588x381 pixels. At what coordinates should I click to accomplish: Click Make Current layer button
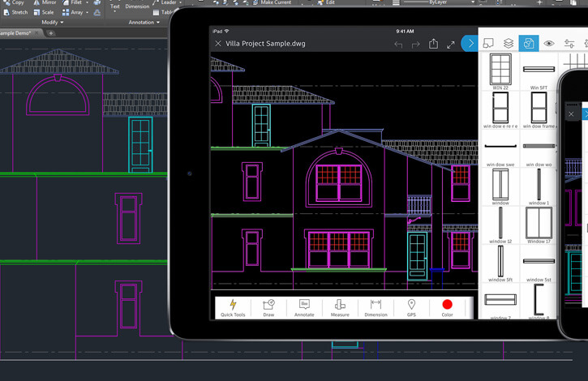272,2
